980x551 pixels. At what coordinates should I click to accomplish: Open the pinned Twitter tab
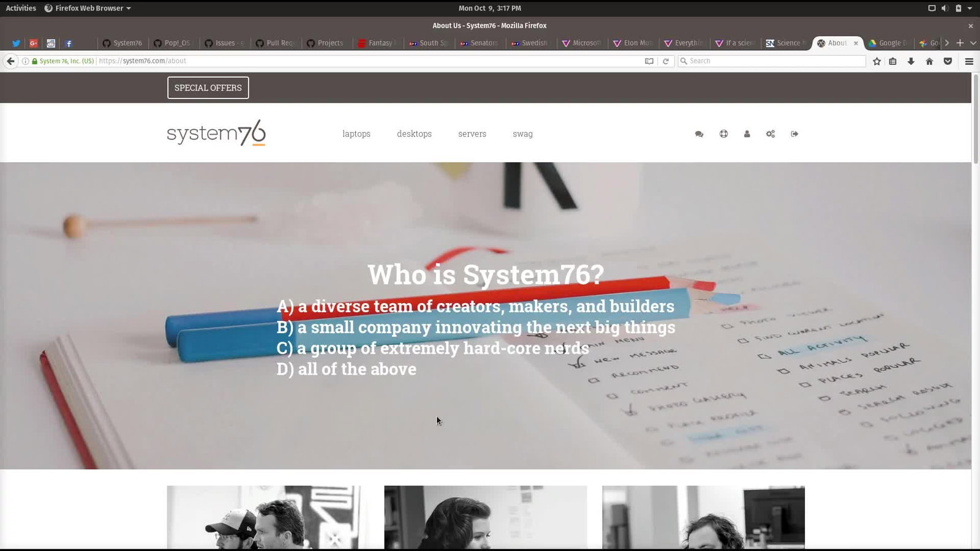click(x=16, y=43)
